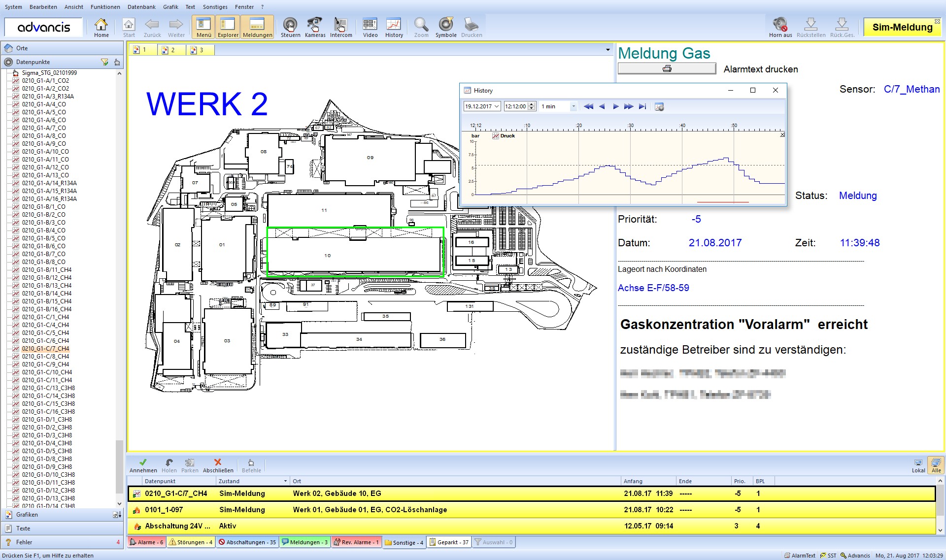
Task: Jump to end in History window
Action: 642,106
